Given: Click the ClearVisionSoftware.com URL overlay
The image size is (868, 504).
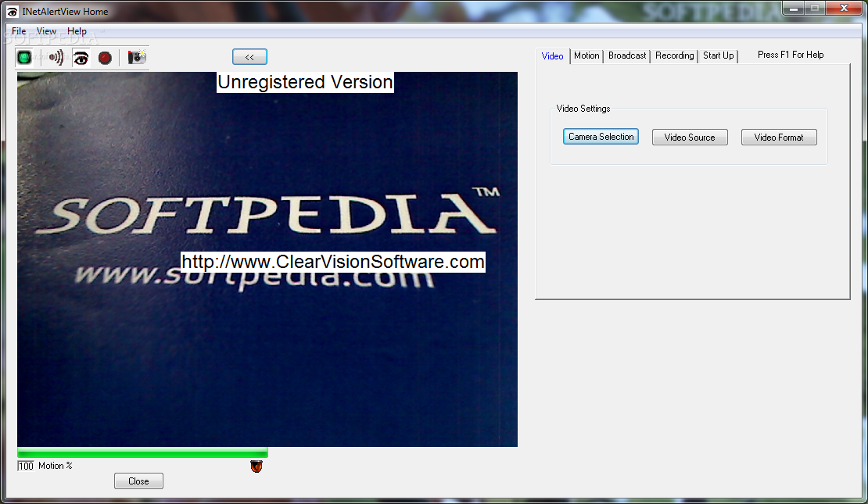Looking at the screenshot, I should click(x=333, y=262).
